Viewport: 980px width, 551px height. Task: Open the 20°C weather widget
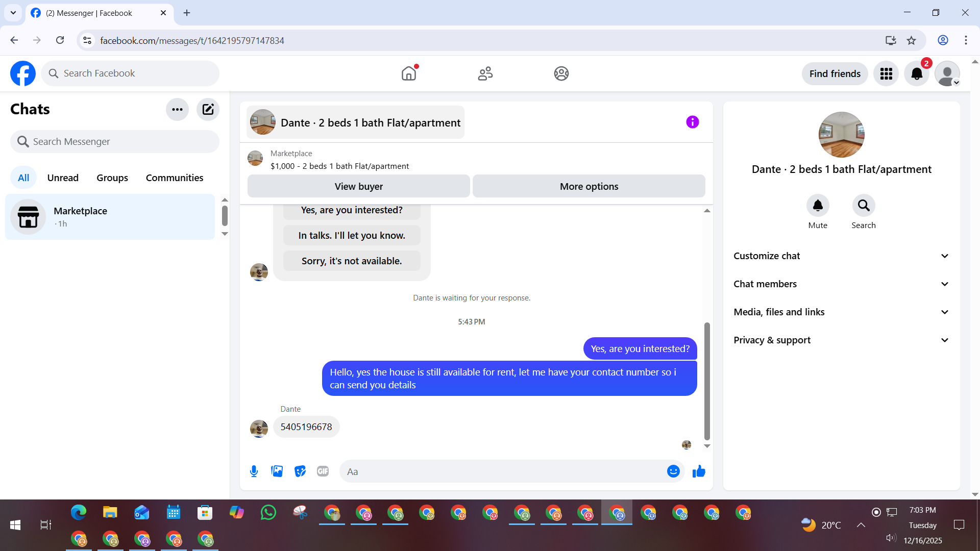coord(821,525)
